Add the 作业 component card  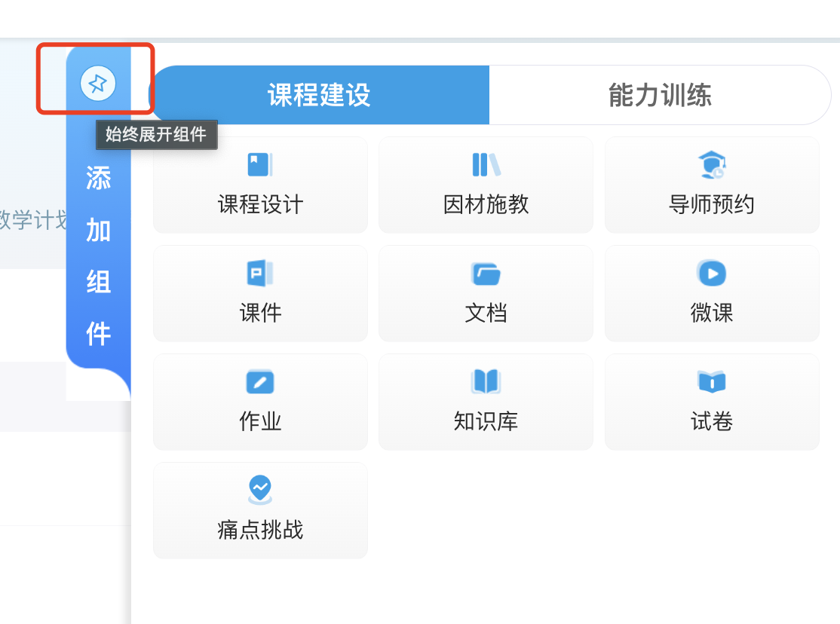point(259,401)
